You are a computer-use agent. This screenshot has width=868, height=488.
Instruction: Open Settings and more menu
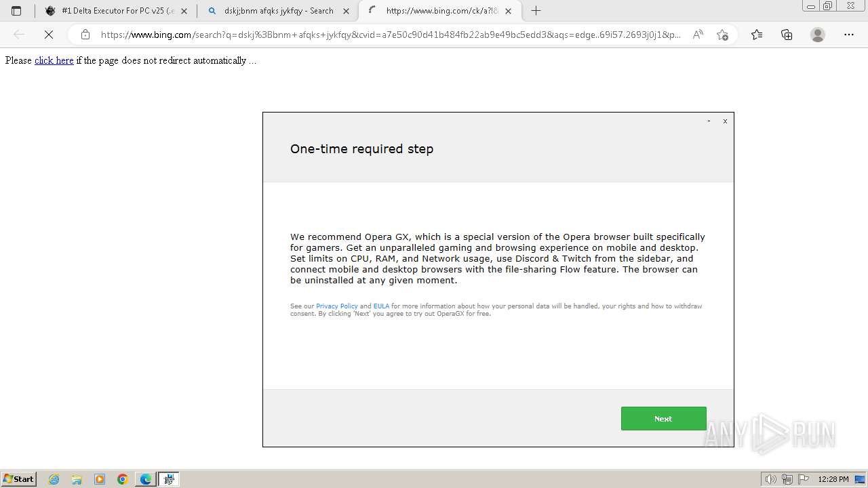click(849, 35)
